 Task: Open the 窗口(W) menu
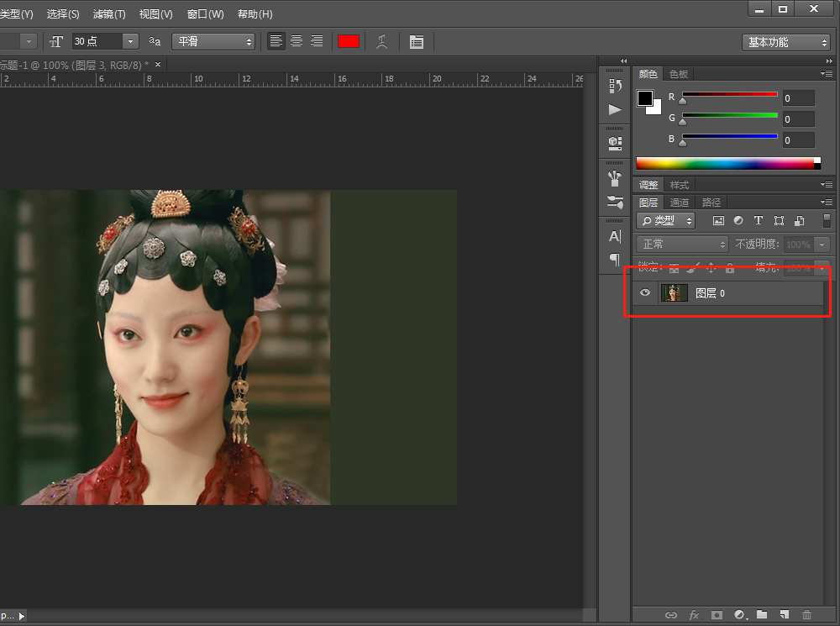pyautogui.click(x=205, y=14)
